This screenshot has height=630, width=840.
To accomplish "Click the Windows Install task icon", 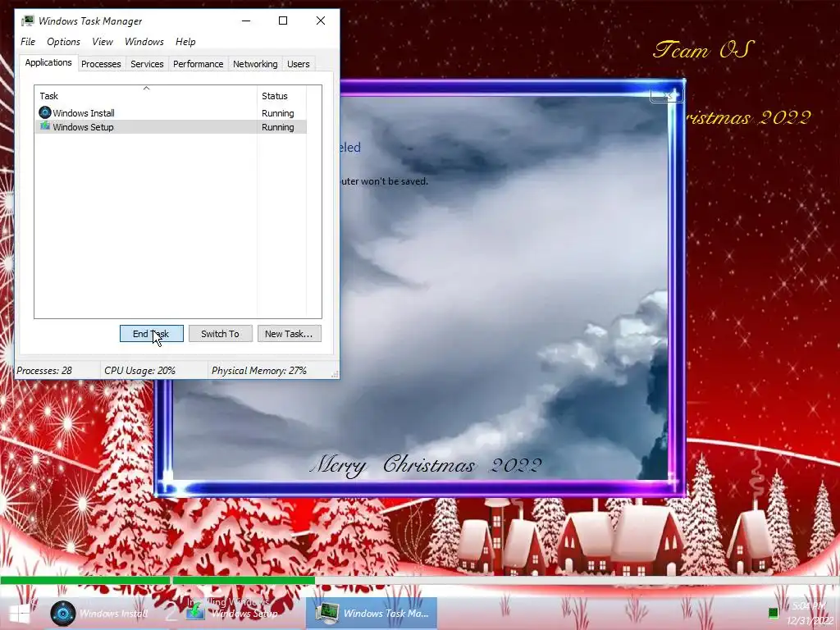I will [x=45, y=112].
